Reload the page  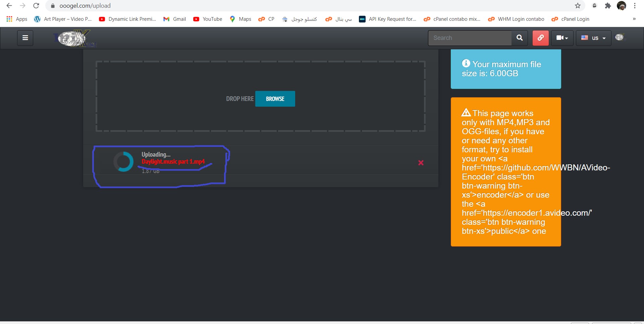click(x=36, y=6)
